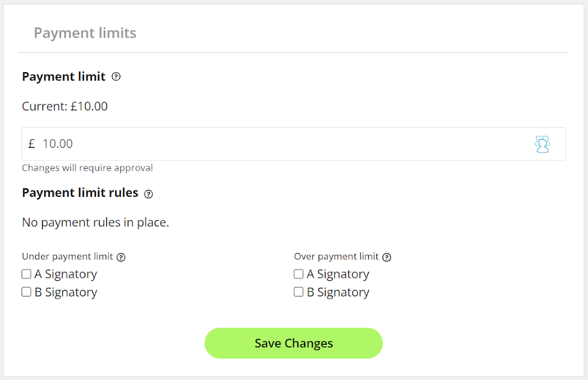View help for Under payment limit
The image size is (588, 380).
click(121, 257)
